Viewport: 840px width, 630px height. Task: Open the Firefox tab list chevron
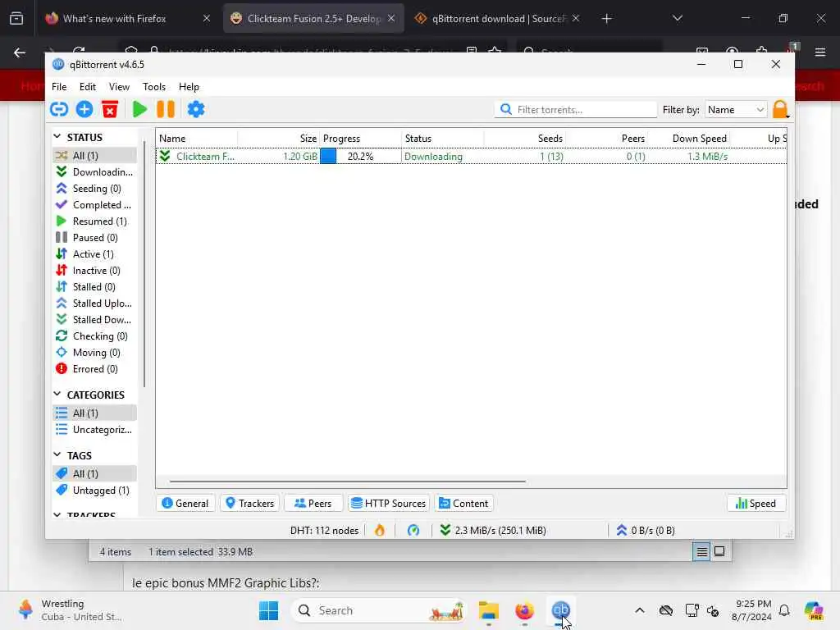677,18
